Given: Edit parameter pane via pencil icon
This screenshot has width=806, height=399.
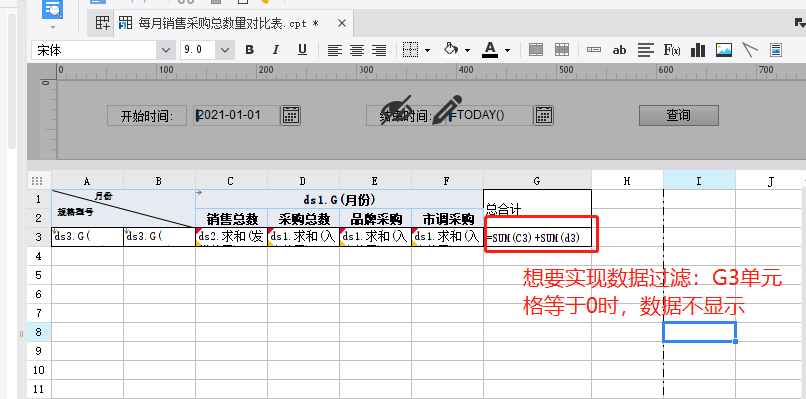Looking at the screenshot, I should 447,109.
